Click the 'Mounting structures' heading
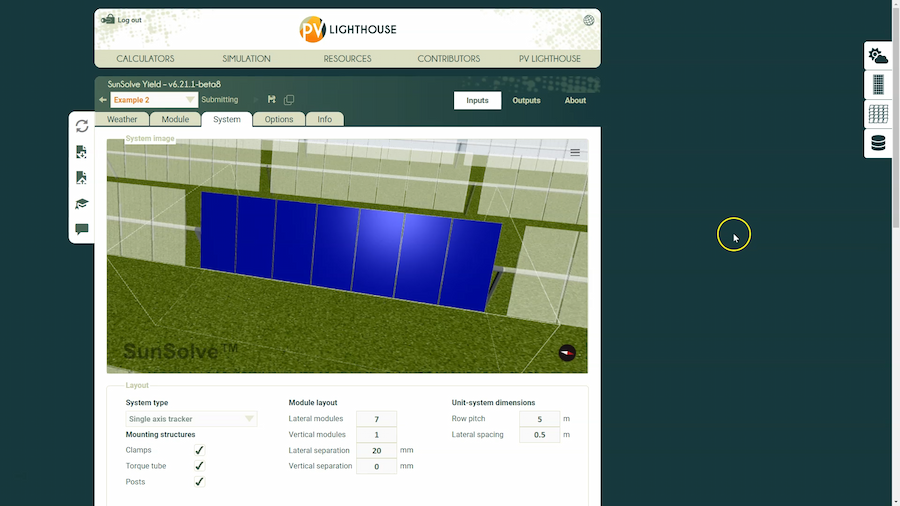 point(160,434)
